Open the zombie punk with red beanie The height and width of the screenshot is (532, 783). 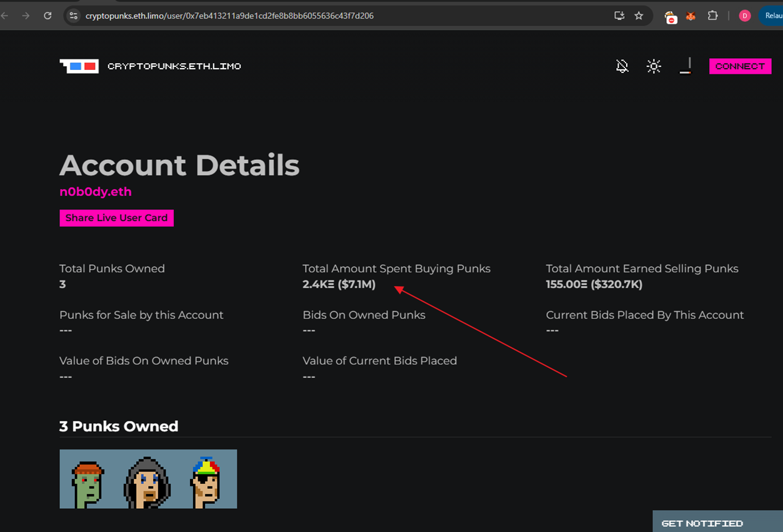coord(88,480)
